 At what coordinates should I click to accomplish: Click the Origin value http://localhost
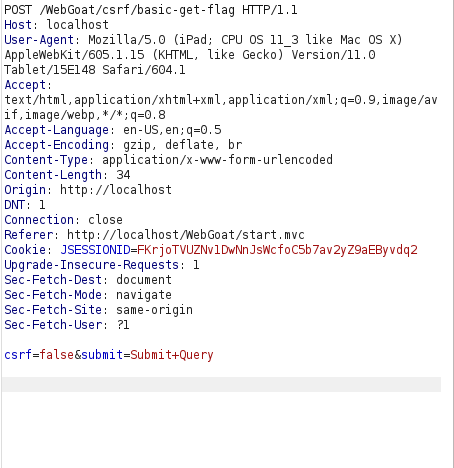(x=116, y=190)
